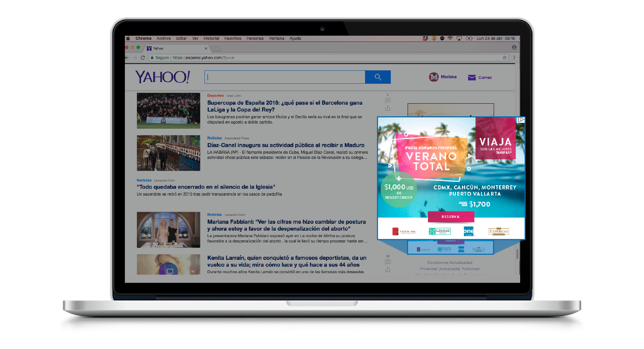Open comments on Supercopa article
The width and height of the screenshot is (644, 349).
tap(388, 101)
